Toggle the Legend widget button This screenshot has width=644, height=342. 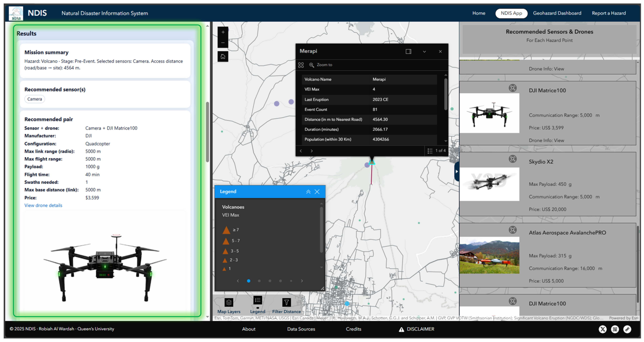pyautogui.click(x=257, y=301)
